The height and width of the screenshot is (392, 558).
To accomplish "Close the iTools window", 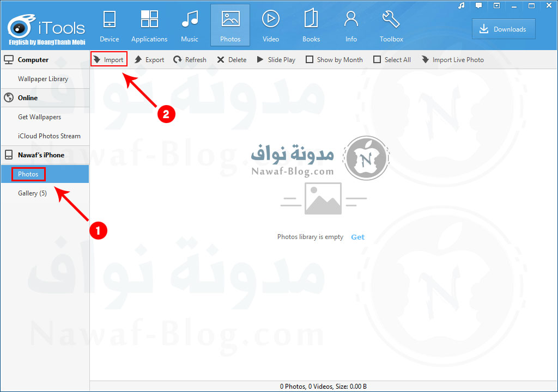I will pyautogui.click(x=549, y=5).
